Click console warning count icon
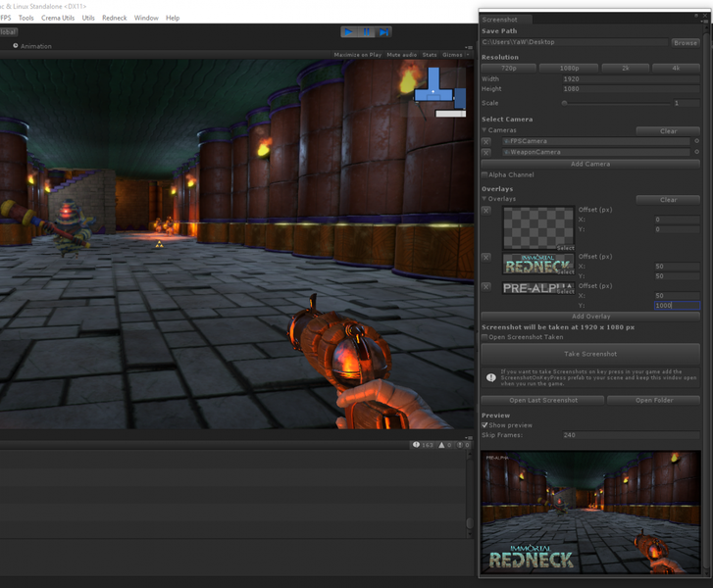 [441, 445]
